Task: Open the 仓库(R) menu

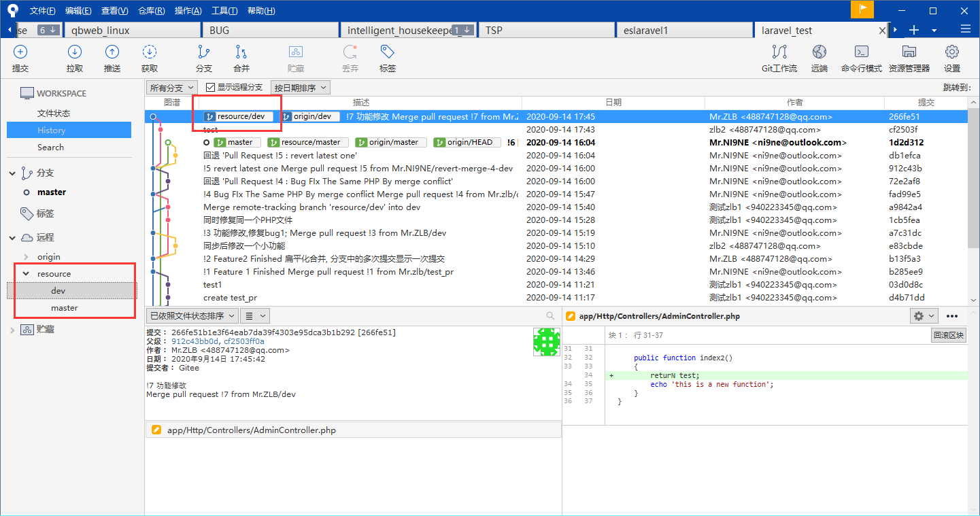Action: click(151, 11)
